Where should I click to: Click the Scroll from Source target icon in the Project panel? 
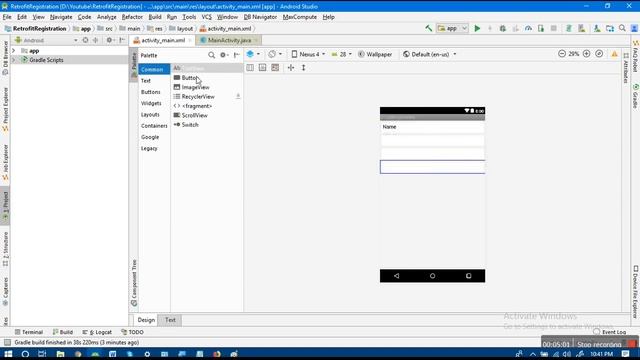click(85, 40)
